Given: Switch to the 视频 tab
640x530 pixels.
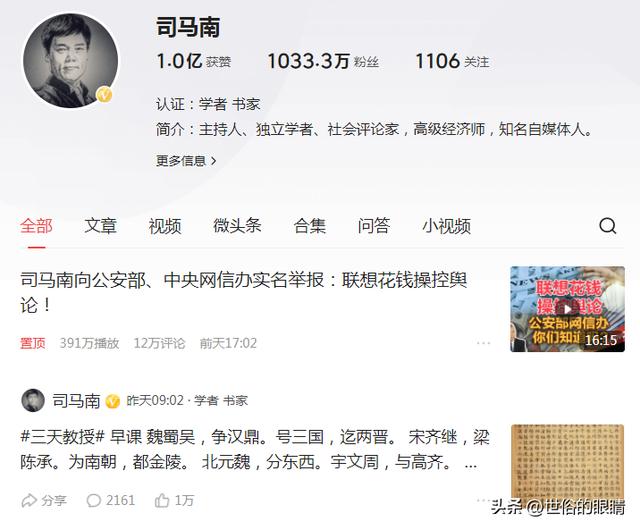Looking at the screenshot, I should [164, 226].
